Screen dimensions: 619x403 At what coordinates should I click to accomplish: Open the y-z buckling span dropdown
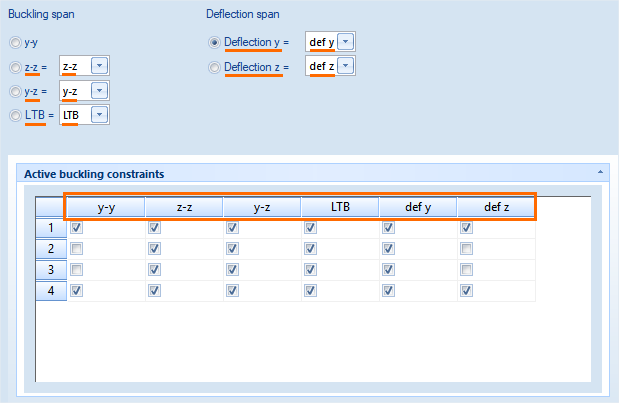click(x=100, y=91)
